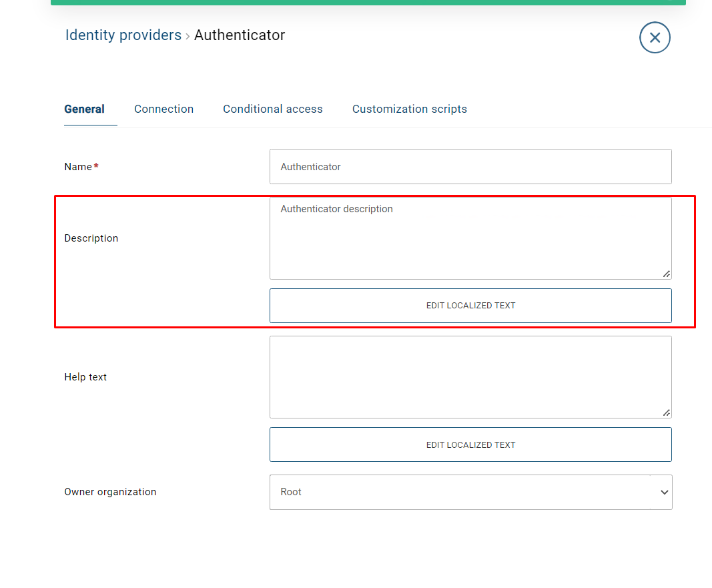712x588 pixels.
Task: Click the Help text area resize handle
Action: (666, 412)
